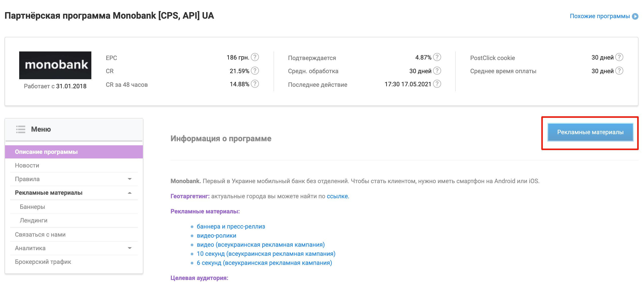Click the help icon for Средн. обработка
The image size is (644, 282).
pos(437,71)
